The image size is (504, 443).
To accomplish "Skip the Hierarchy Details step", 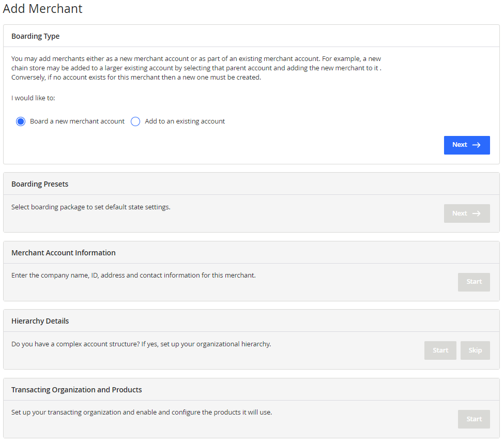I will [475, 350].
